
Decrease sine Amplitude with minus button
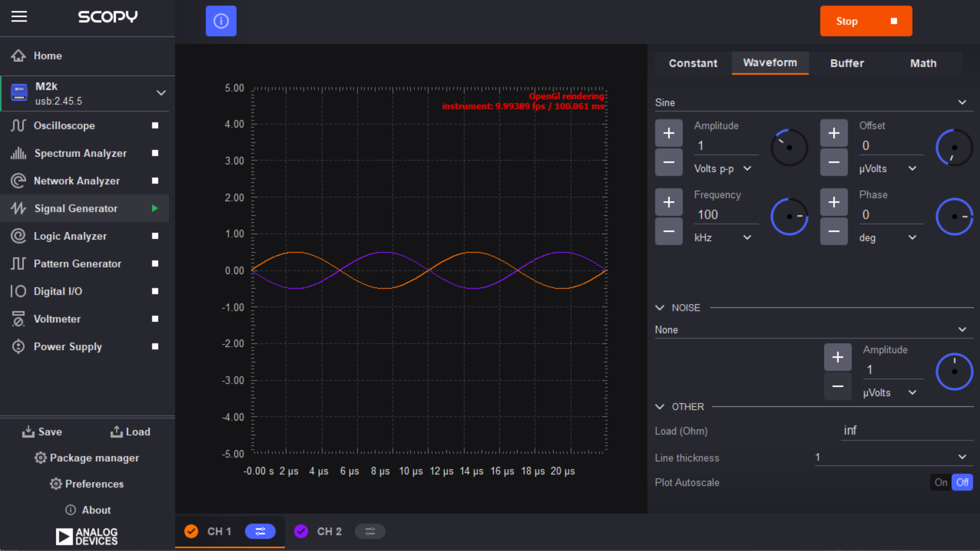(x=669, y=162)
